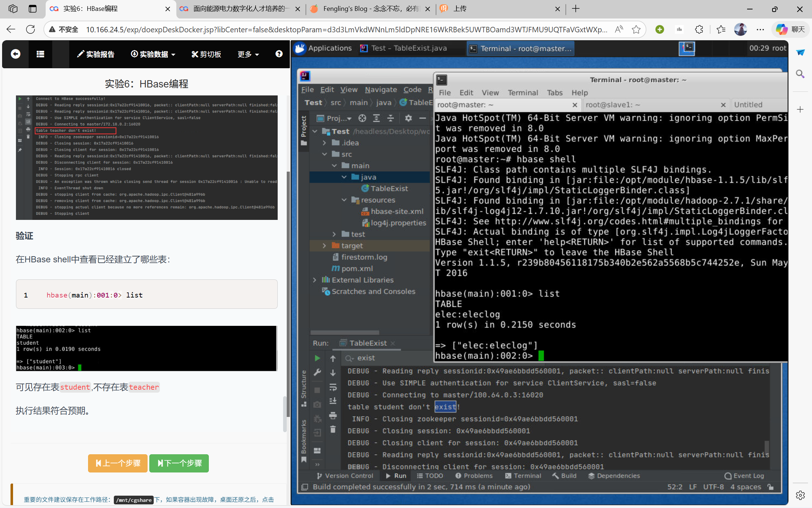Click the back arrow in experiment toolbar
Viewport: 812px width, 508px height.
(x=15, y=54)
